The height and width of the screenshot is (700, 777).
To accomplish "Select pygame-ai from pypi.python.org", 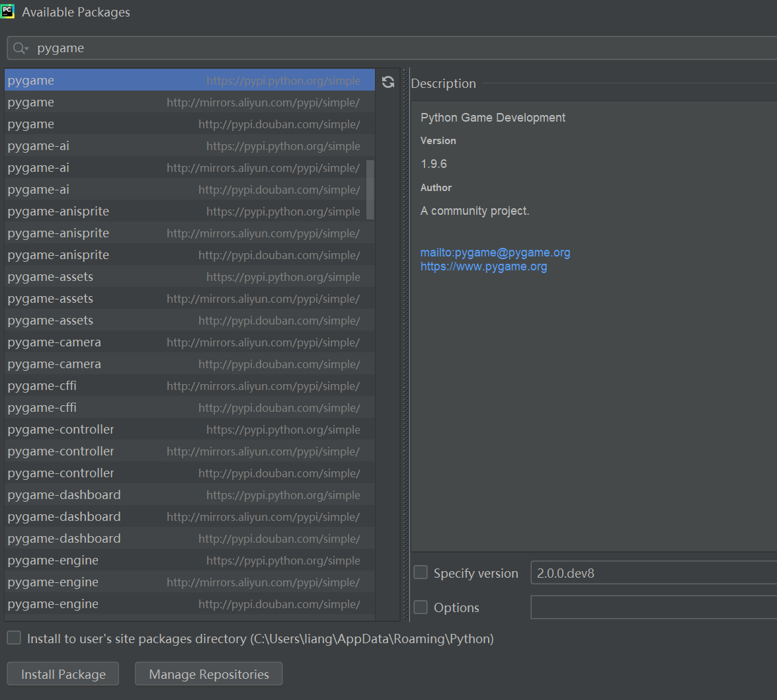I will pyautogui.click(x=190, y=145).
